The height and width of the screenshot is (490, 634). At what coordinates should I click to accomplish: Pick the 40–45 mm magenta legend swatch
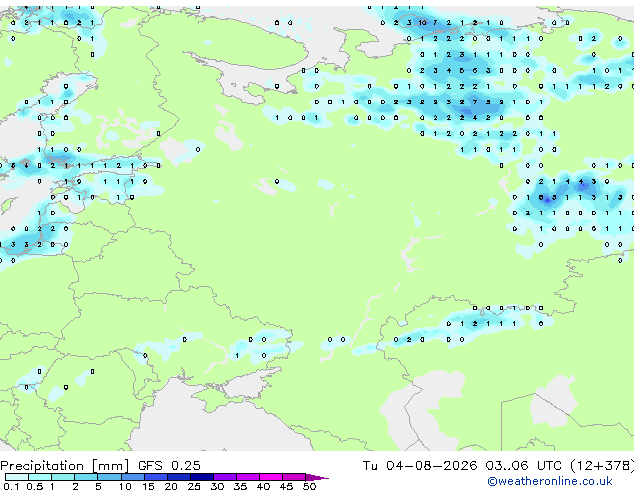(271, 477)
